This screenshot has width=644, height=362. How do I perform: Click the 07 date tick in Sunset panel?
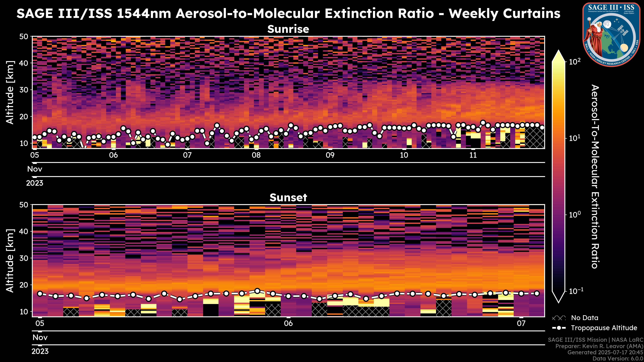click(521, 323)
